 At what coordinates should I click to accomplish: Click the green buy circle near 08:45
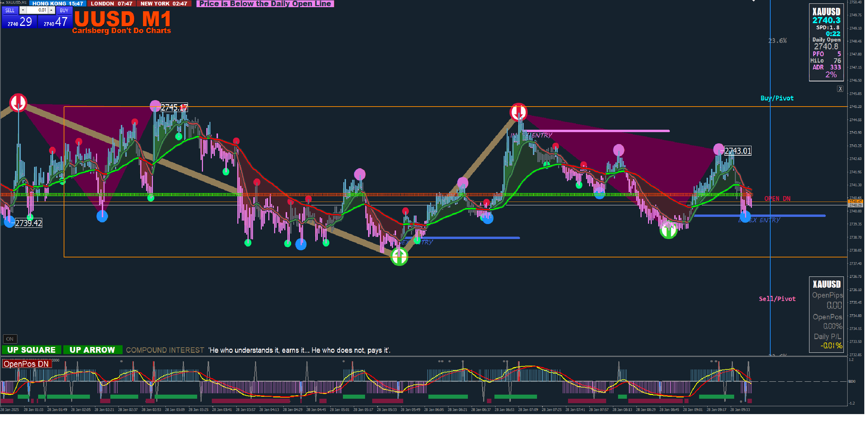point(668,230)
